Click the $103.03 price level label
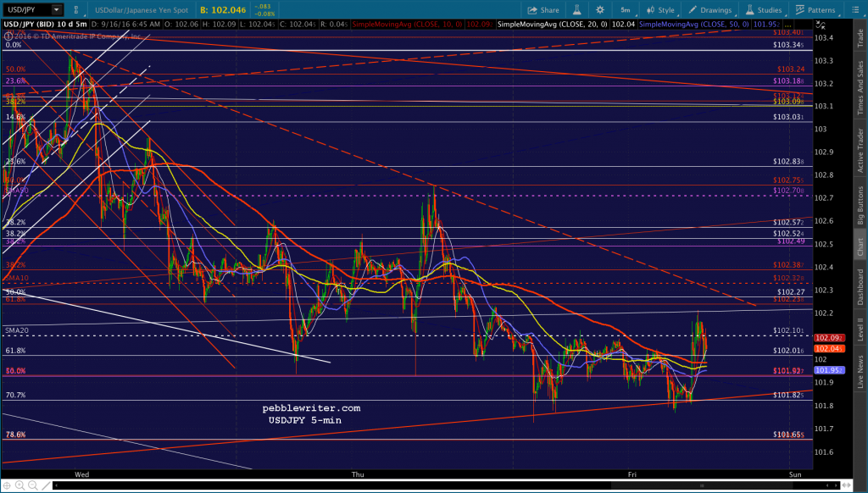868x493 pixels. click(x=788, y=117)
